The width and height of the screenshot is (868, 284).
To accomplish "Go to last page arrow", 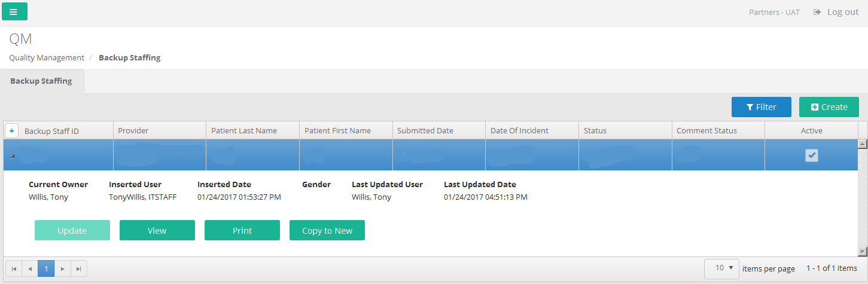I will (79, 269).
